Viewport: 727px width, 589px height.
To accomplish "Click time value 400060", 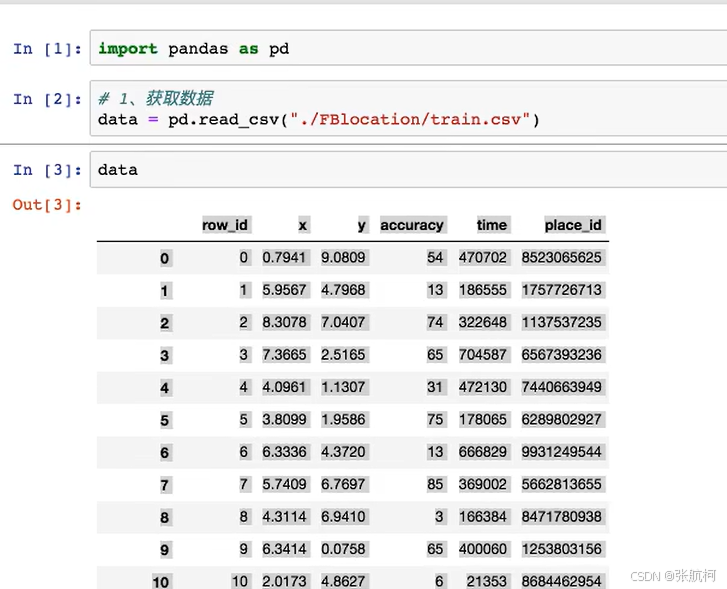I will pos(484,549).
